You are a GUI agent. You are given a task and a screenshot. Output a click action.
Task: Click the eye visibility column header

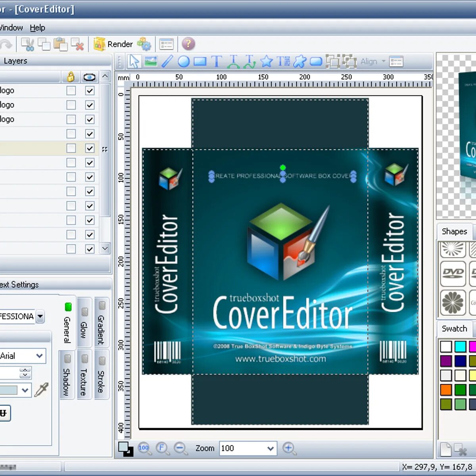tap(90, 77)
